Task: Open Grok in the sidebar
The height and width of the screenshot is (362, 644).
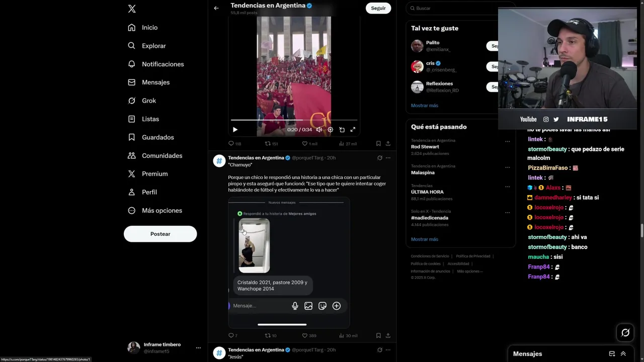Action: (x=142, y=101)
